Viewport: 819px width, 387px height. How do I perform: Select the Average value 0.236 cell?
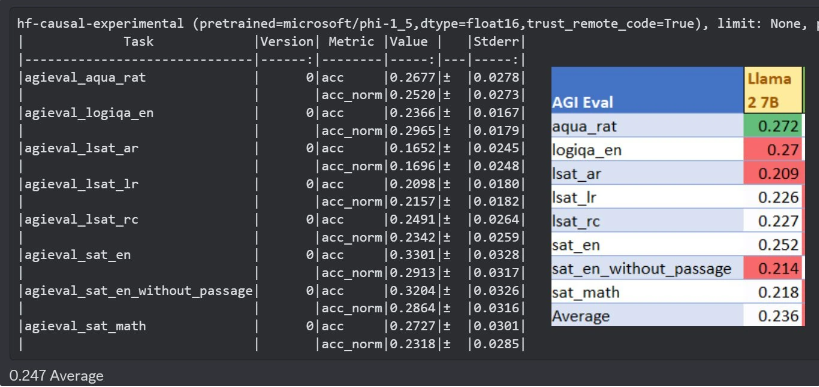coord(773,315)
